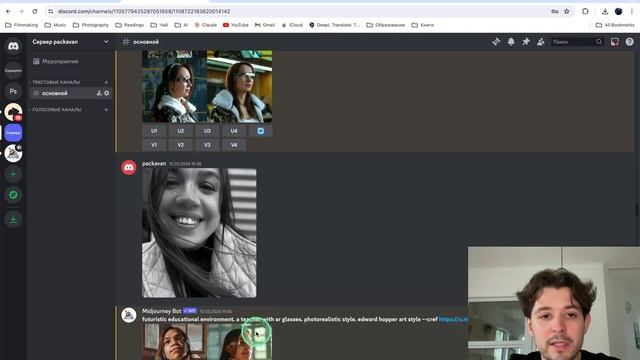The height and width of the screenshot is (360, 640).
Task: Open the Readings bookmarks folder
Action: pyautogui.click(x=129, y=25)
